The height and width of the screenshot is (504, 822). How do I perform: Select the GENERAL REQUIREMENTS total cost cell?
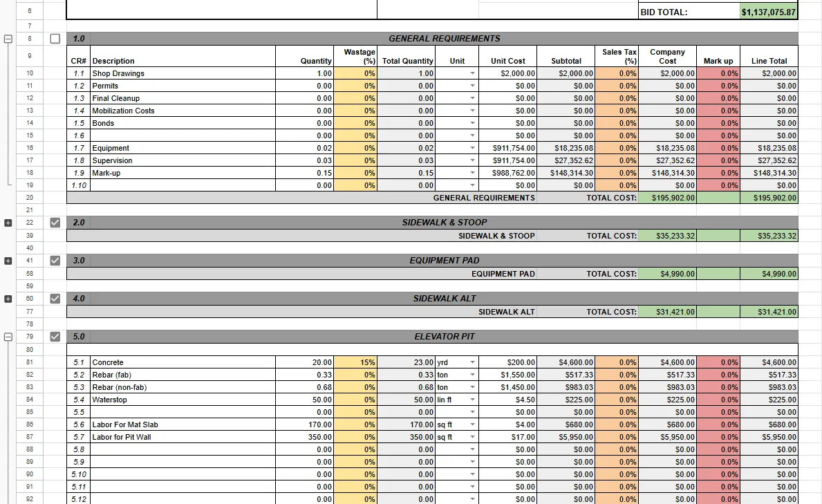point(667,198)
